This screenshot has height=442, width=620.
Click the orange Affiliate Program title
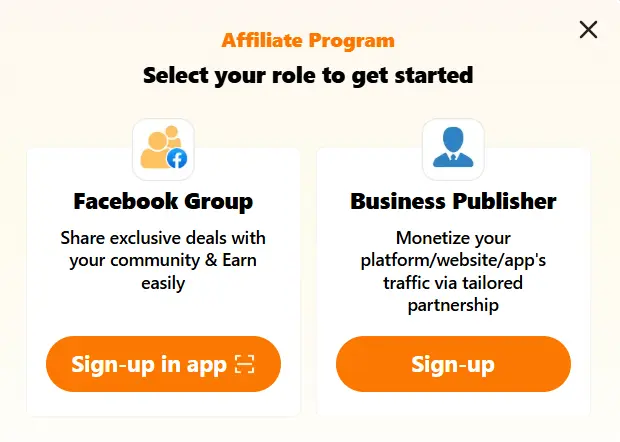[308, 41]
